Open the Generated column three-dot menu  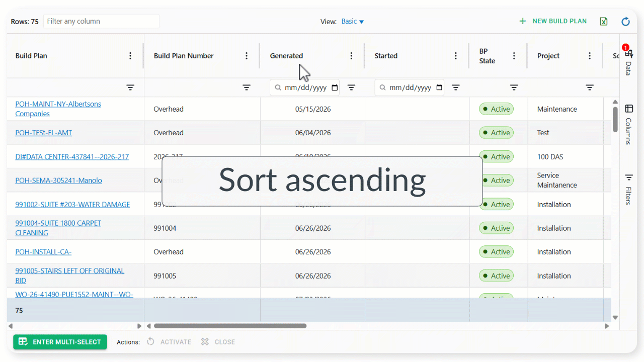tap(351, 56)
